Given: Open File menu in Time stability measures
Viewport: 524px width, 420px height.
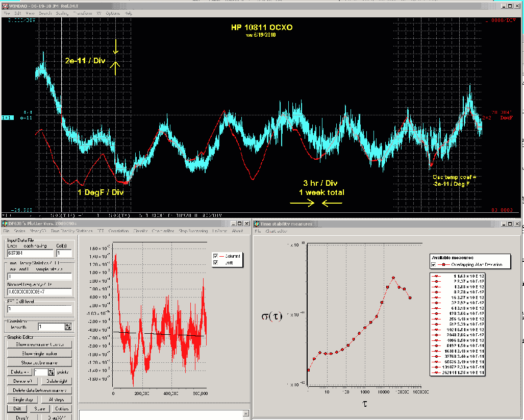Looking at the screenshot, I should tap(258, 231).
